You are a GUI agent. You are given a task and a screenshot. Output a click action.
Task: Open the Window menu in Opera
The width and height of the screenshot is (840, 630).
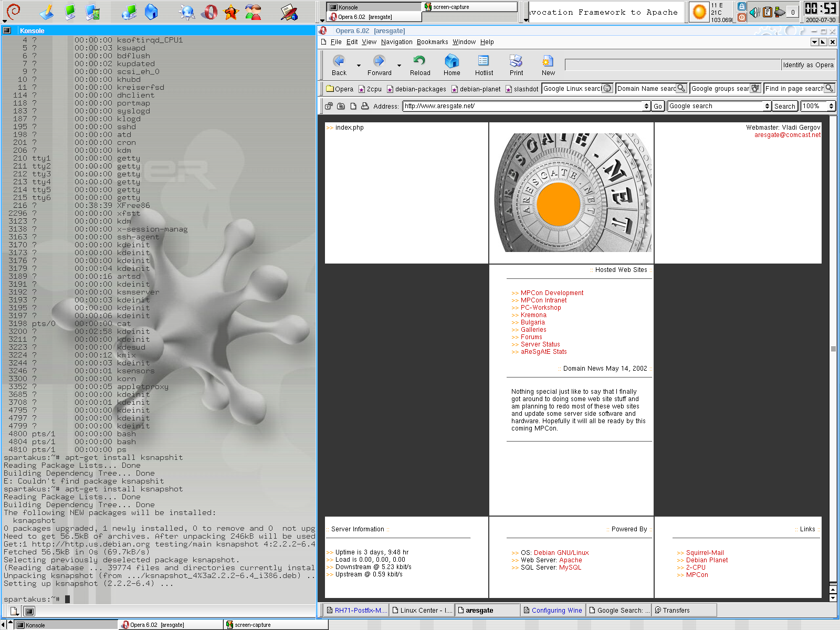pyautogui.click(x=464, y=42)
